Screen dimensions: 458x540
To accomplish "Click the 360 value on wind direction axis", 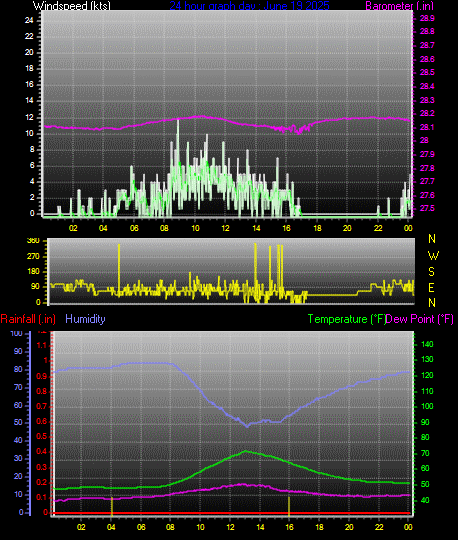I will coord(33,241).
